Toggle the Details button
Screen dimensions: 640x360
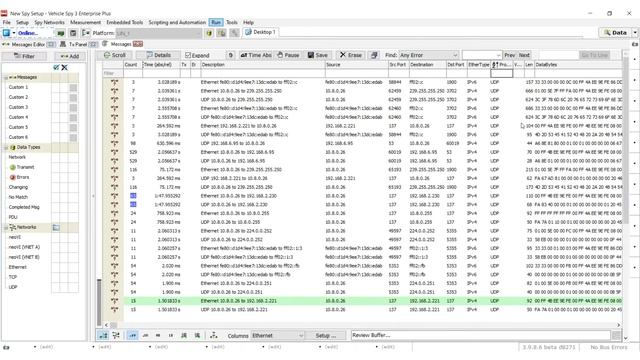click(x=159, y=55)
